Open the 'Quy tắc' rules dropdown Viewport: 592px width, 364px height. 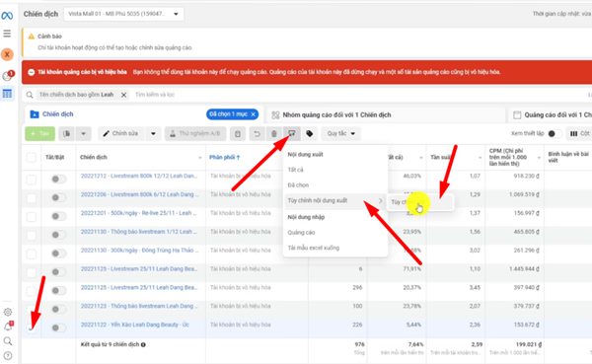341,134
